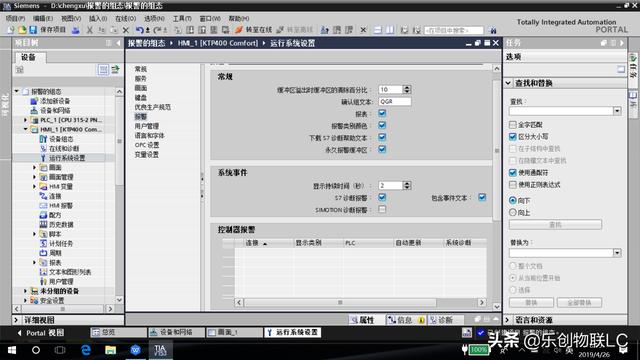The width and height of the screenshot is (640, 360).
Task: Select OPC 设置 in settings navigation
Action: [x=147, y=145]
